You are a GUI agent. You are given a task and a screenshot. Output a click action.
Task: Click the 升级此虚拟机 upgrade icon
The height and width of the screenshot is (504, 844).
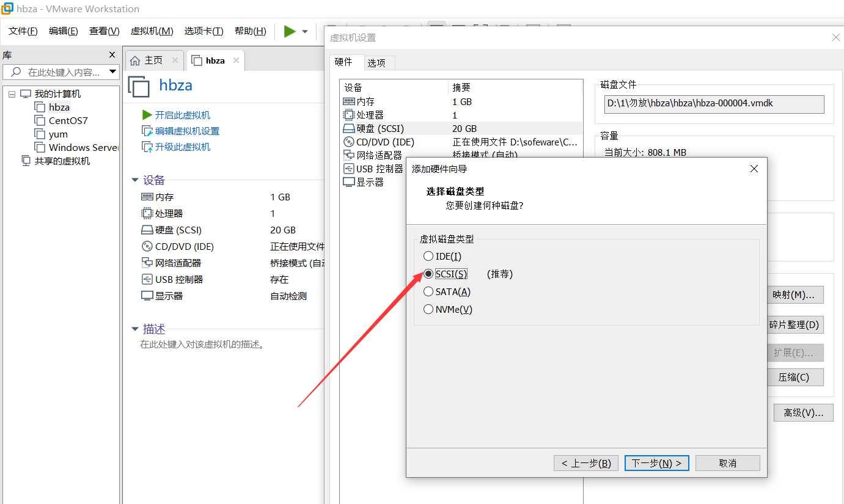coord(147,147)
